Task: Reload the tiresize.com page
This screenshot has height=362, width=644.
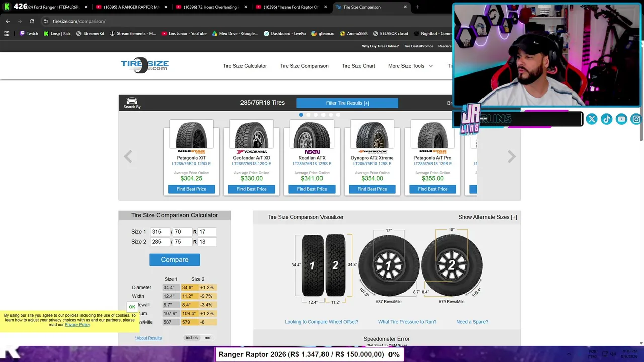Action: [32, 21]
